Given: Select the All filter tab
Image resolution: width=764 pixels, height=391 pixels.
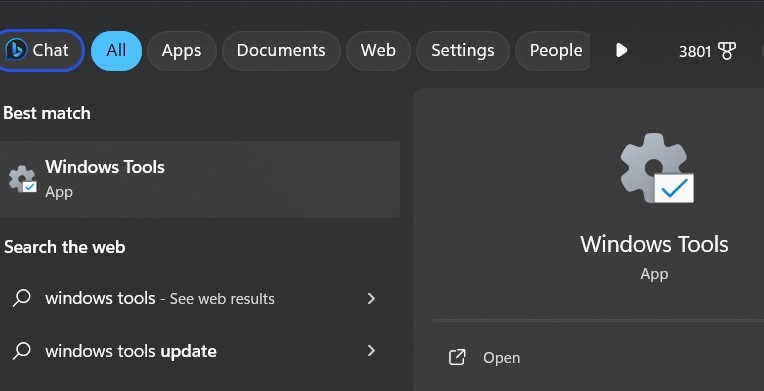Looking at the screenshot, I should [x=116, y=50].
